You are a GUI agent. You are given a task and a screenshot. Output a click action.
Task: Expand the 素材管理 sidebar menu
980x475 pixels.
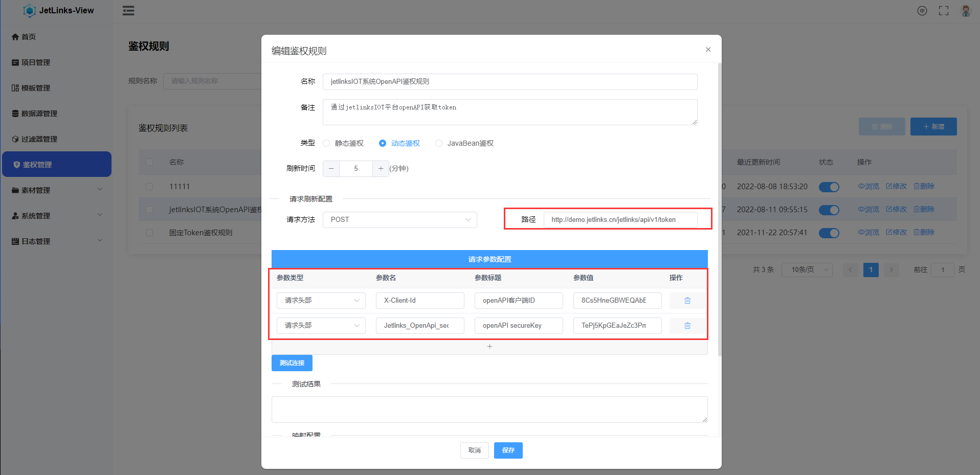point(57,190)
